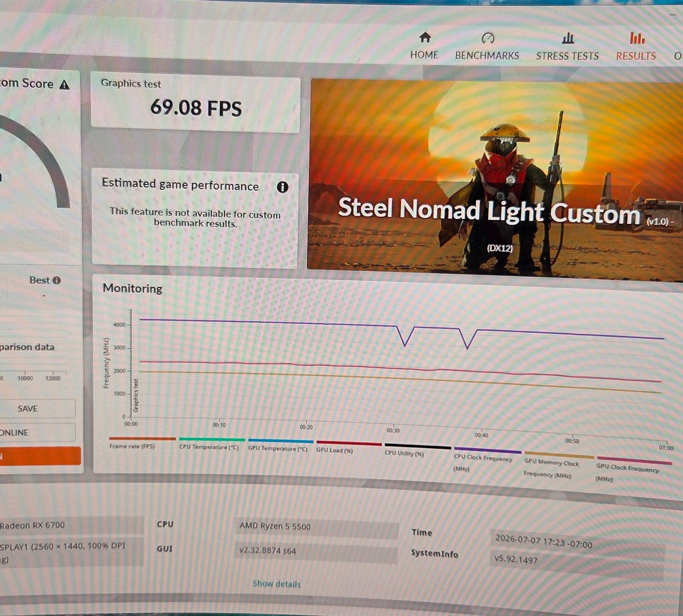Click the AMD Ryzen 5 5500 CPU value
683x616 pixels.
pos(275,526)
